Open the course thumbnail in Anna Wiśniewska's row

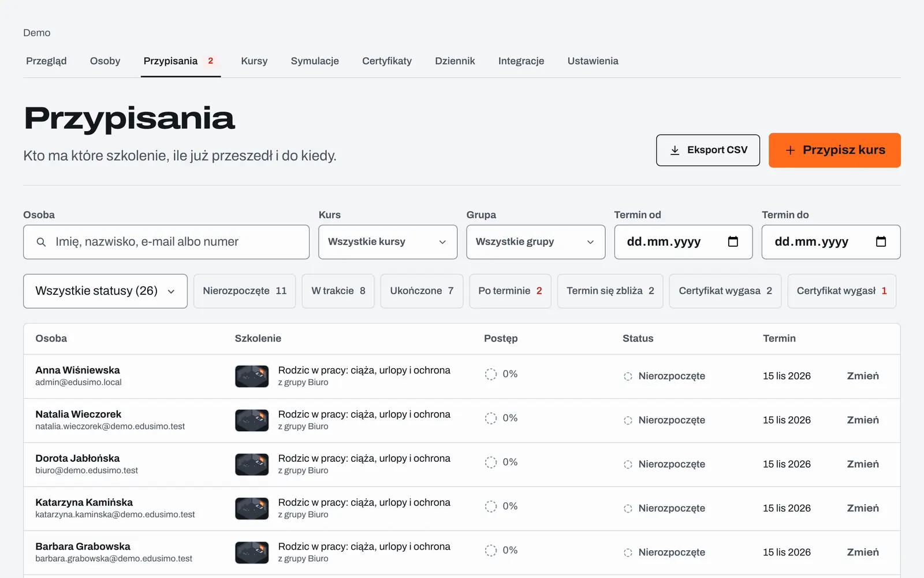tap(252, 376)
